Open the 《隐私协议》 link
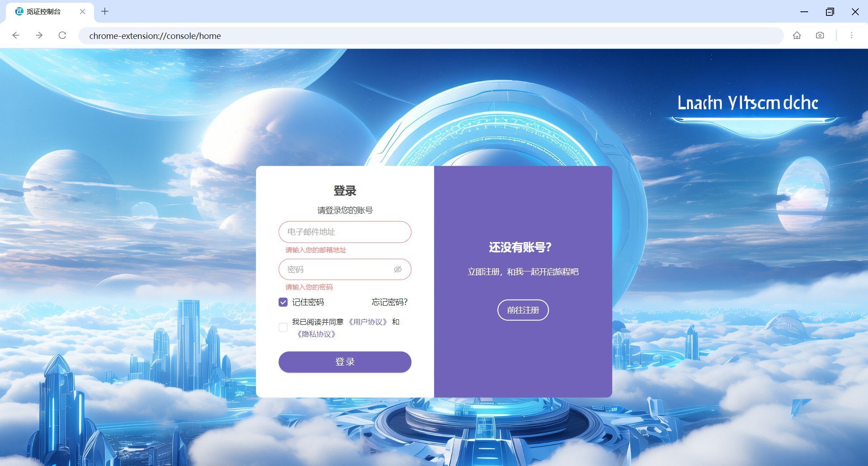This screenshot has width=868, height=466. (x=316, y=334)
